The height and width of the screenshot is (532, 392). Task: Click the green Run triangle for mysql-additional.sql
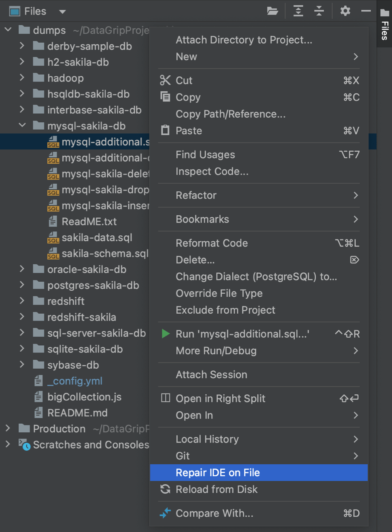click(165, 334)
